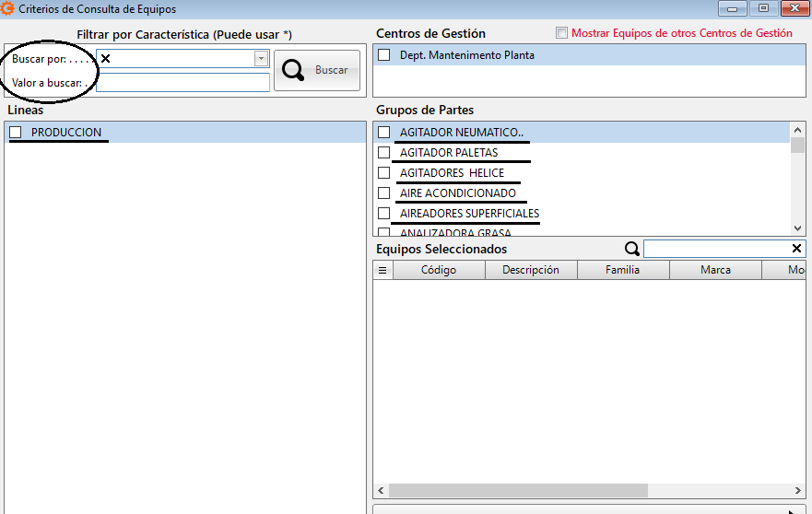This screenshot has width=812, height=514.
Task: Open the grid options icon left of Código
Action: (382, 270)
